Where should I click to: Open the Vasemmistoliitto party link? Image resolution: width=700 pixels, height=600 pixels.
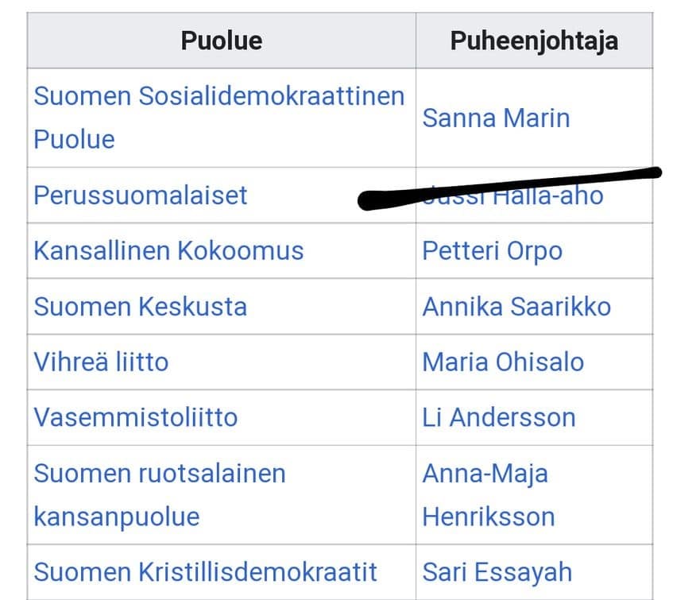click(x=136, y=417)
